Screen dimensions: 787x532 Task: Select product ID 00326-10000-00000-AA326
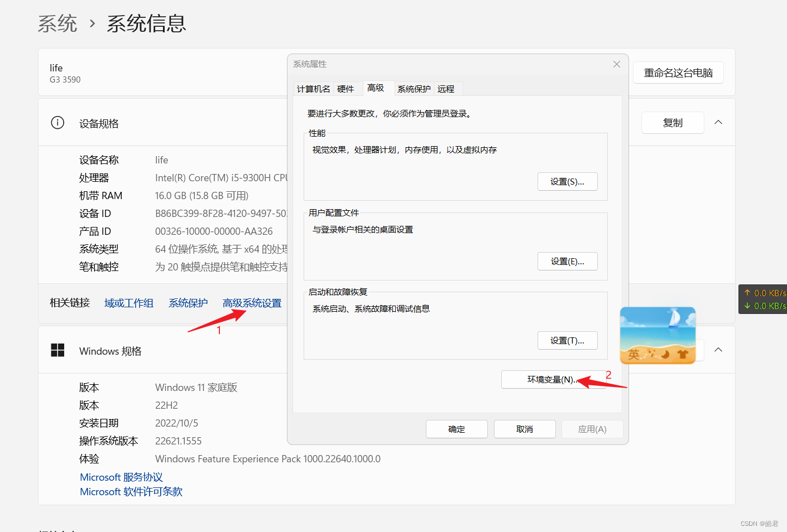214,231
